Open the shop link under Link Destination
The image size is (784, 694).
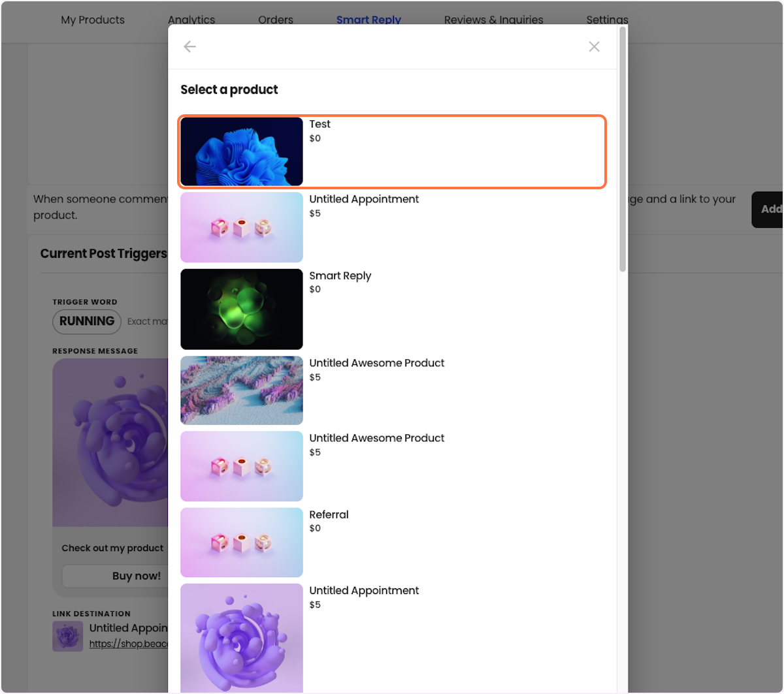click(129, 644)
